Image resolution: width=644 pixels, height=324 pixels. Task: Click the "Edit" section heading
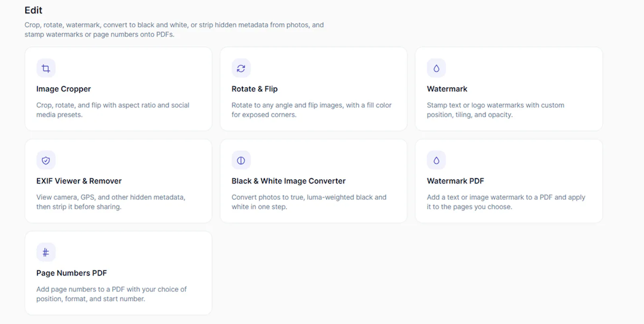click(x=33, y=10)
